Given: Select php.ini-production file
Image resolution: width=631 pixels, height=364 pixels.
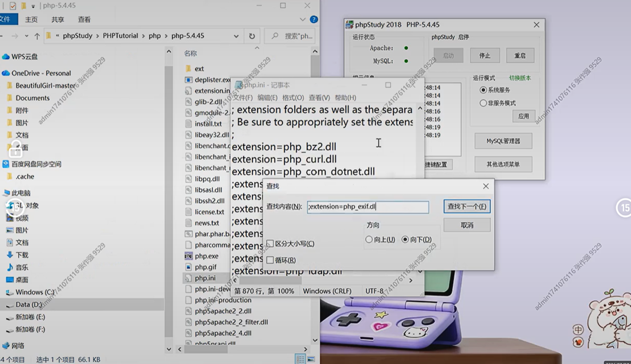Looking at the screenshot, I should 223,300.
